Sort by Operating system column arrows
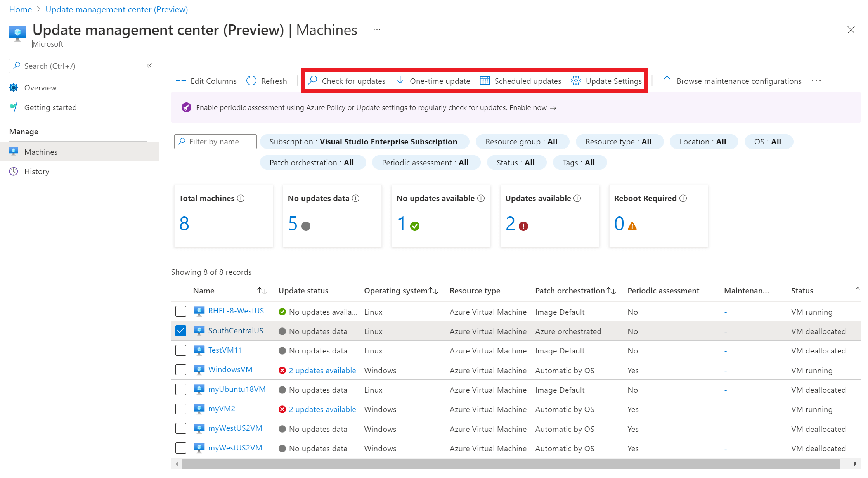 433,291
